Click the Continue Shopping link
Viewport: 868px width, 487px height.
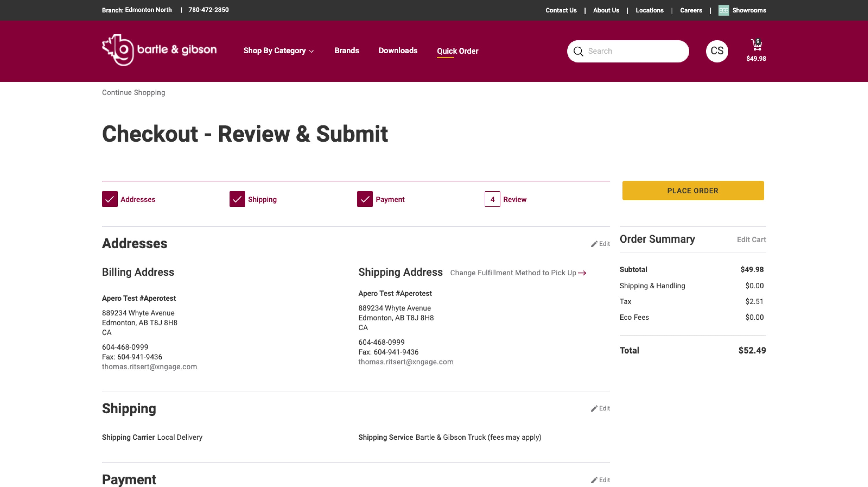pos(133,92)
